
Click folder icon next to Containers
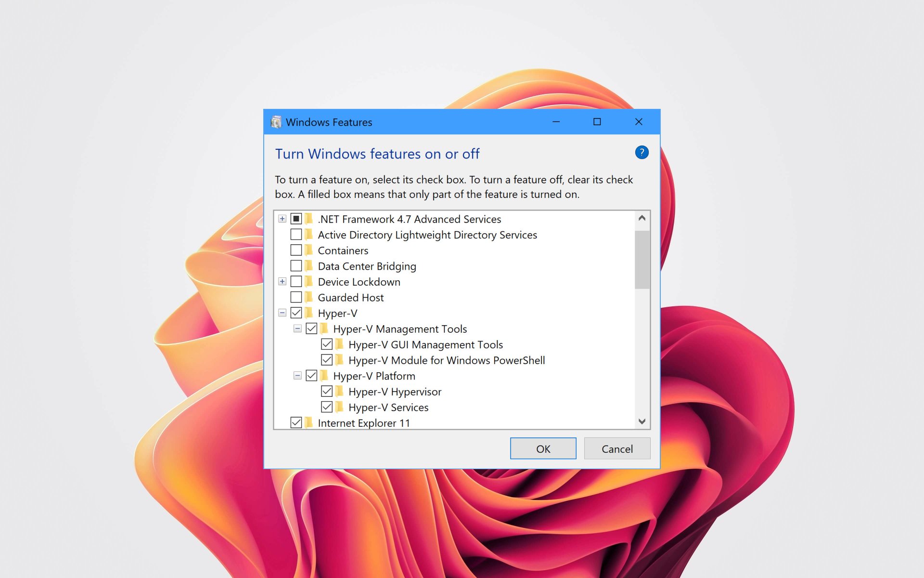pyautogui.click(x=309, y=250)
